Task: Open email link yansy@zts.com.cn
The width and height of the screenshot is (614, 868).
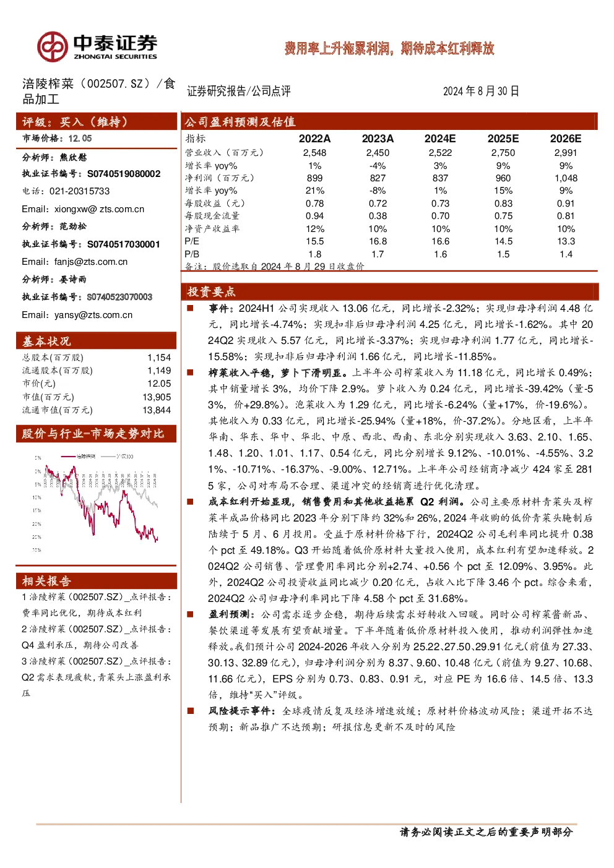Action: (93, 315)
